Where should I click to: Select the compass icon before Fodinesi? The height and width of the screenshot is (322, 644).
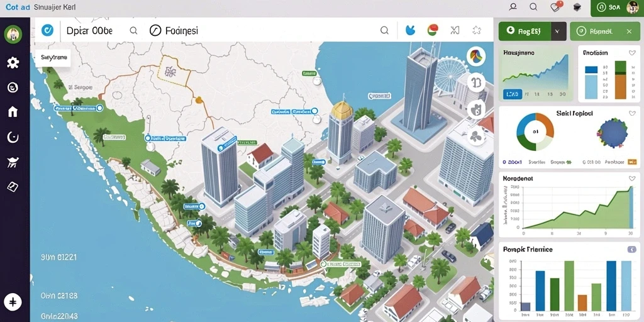155,30
